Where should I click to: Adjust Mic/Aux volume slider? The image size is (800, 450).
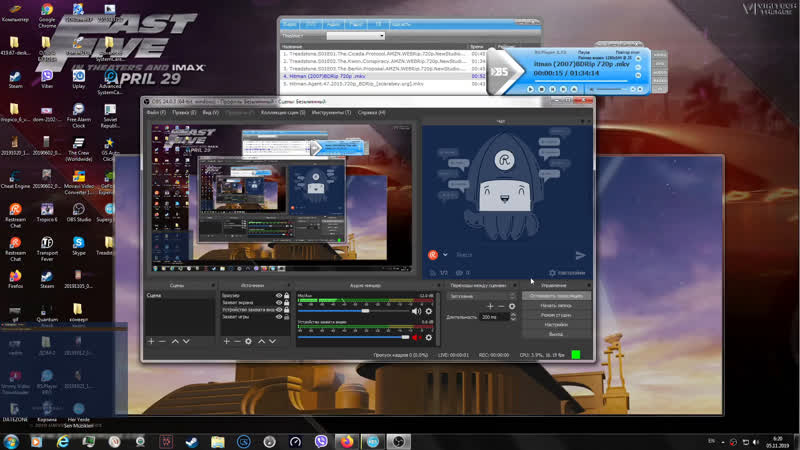pyautogui.click(x=353, y=311)
